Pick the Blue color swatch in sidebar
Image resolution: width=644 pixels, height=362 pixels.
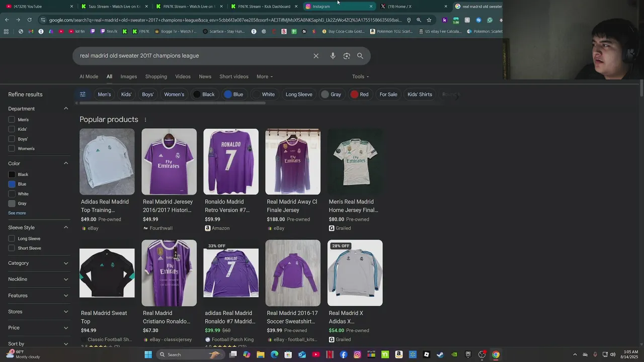[x=12, y=184]
